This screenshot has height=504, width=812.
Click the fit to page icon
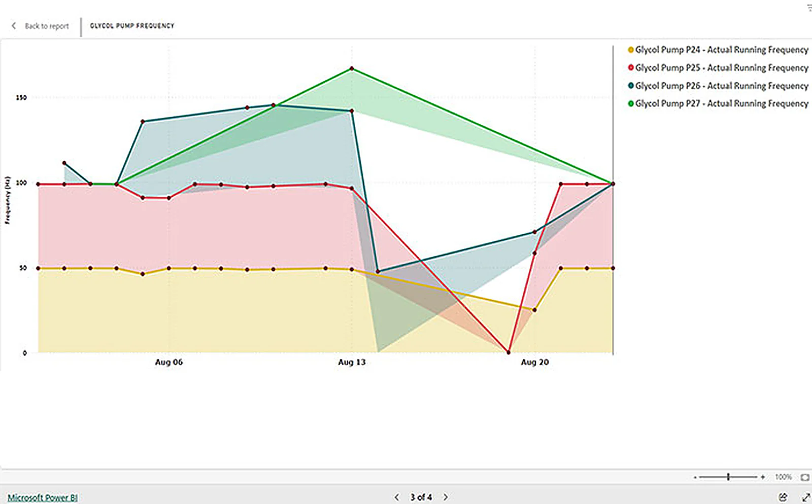coord(805,477)
